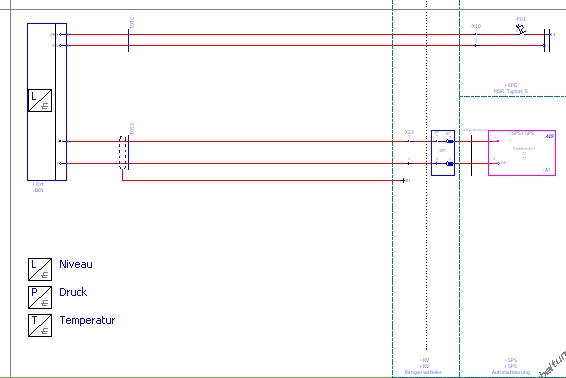Select the cable definition line on upper wires
Image resolution: width=566 pixels, height=378 pixels.
129,40
